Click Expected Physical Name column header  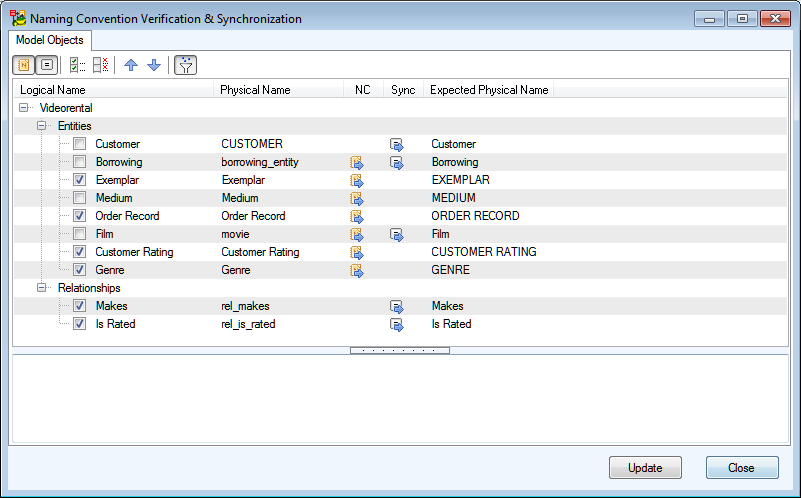point(489,90)
